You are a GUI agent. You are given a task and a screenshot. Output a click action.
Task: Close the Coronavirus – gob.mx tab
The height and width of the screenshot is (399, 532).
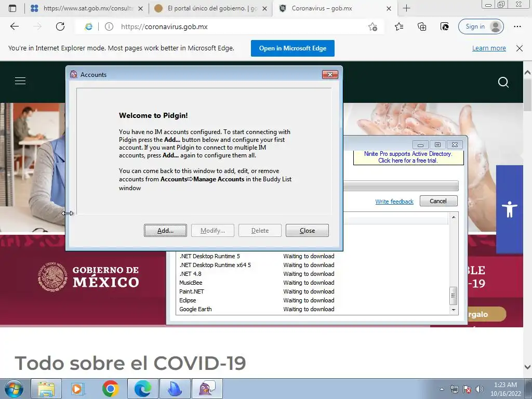[389, 8]
